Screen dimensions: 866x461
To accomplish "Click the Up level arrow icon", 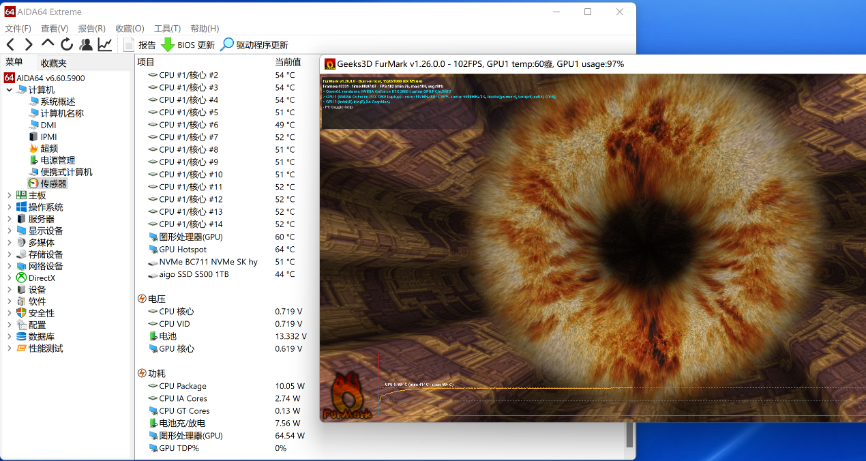I will tap(47, 45).
